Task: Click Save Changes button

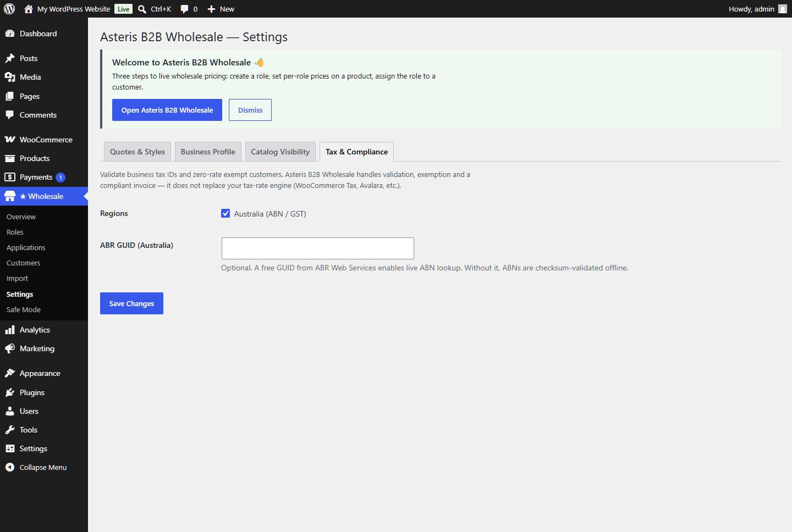Action: (x=131, y=303)
